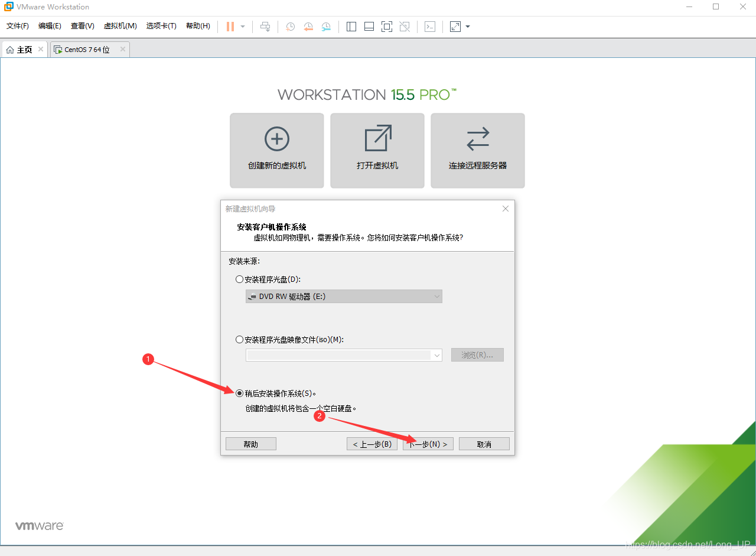Select the 稍后安装操作系统(S) radio button
The width and height of the screenshot is (756, 556).
coord(239,394)
